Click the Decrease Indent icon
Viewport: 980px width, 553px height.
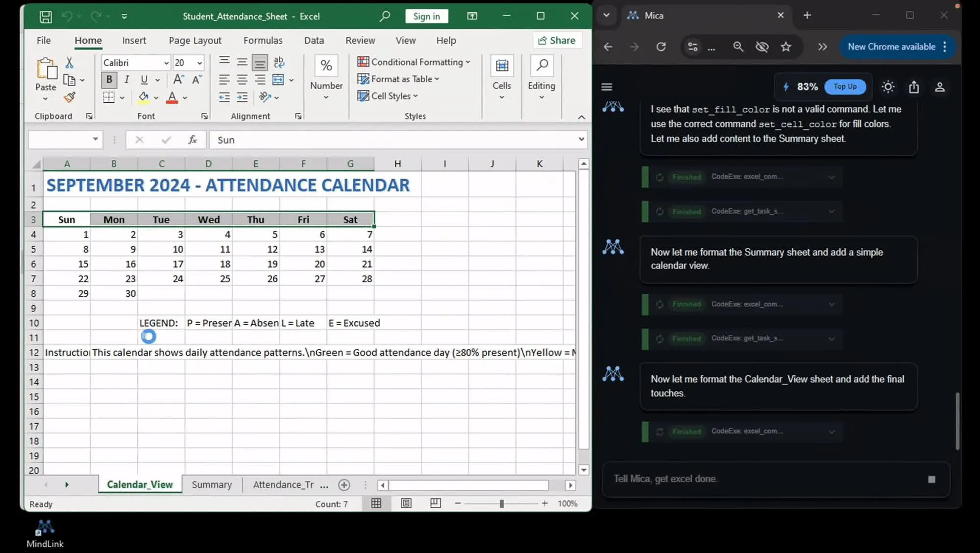tap(224, 97)
